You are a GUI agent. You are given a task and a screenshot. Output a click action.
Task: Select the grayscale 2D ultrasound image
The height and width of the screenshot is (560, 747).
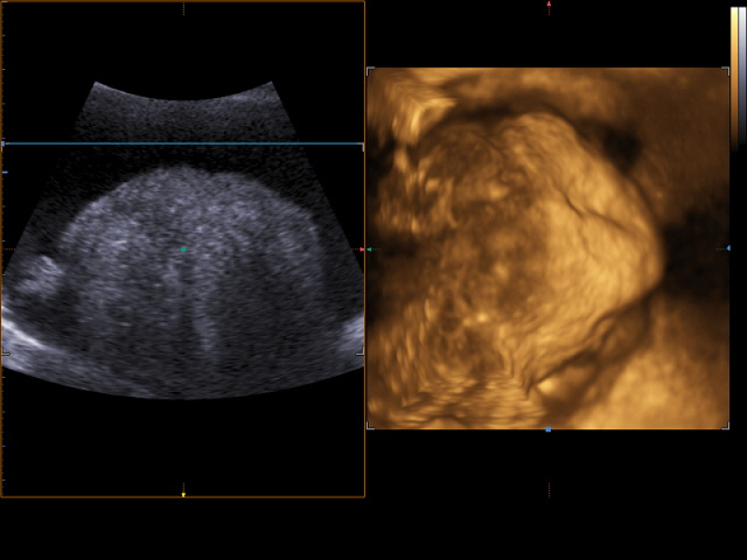point(183,241)
